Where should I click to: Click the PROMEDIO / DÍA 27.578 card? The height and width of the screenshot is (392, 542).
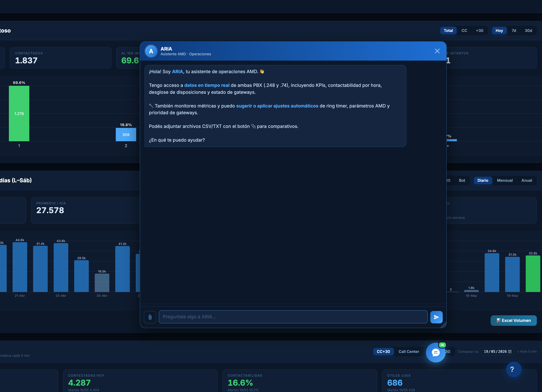[85, 210]
